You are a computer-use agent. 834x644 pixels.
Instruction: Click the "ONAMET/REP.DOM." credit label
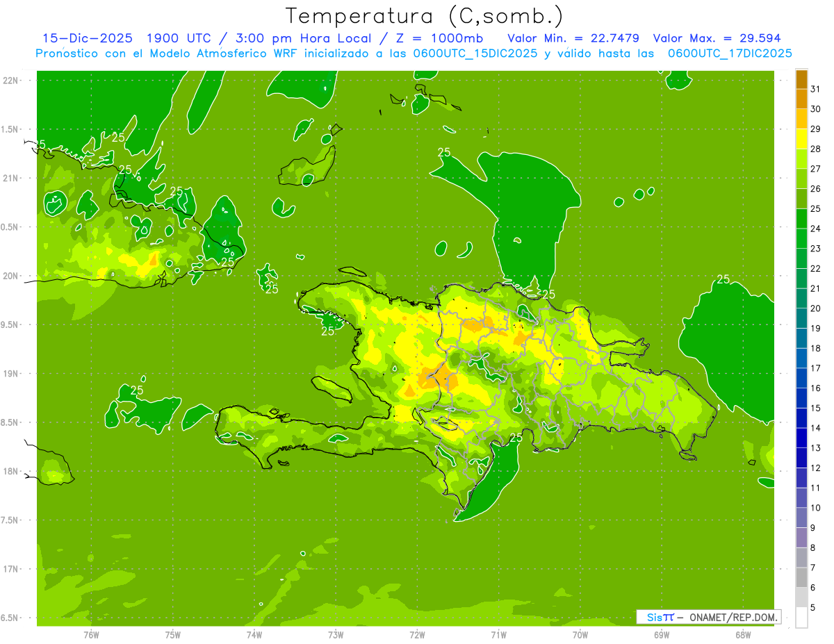point(735,617)
